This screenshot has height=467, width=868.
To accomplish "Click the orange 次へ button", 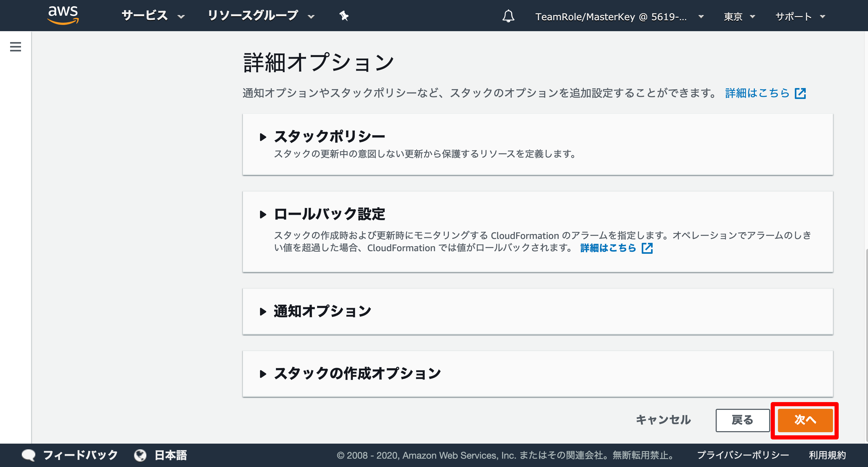I will coord(805,420).
